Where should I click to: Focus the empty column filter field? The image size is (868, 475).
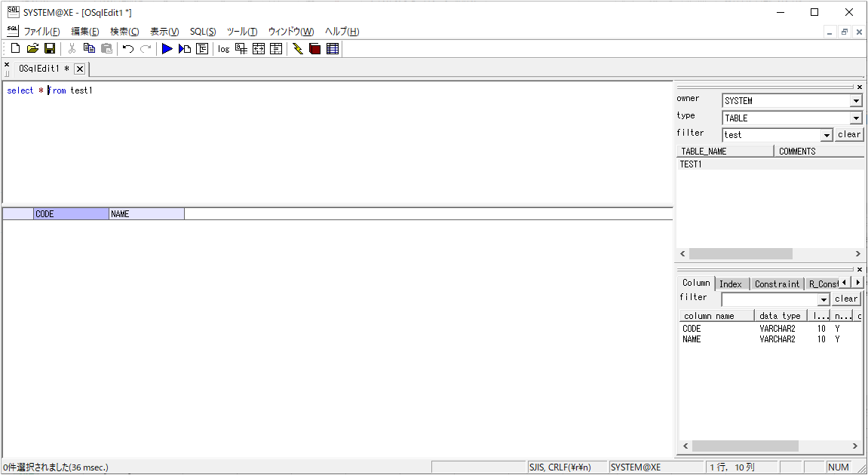pos(769,299)
